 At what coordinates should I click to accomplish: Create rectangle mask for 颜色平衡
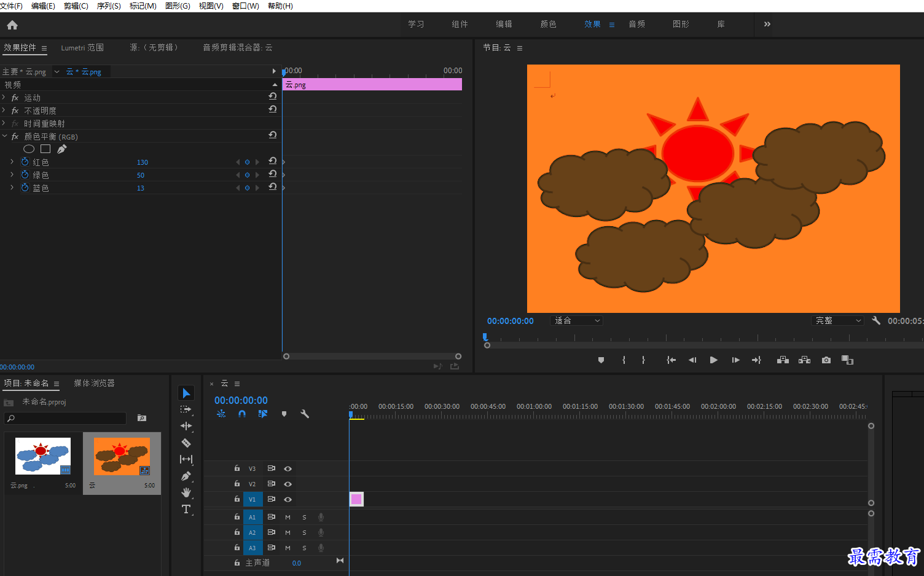pos(45,149)
